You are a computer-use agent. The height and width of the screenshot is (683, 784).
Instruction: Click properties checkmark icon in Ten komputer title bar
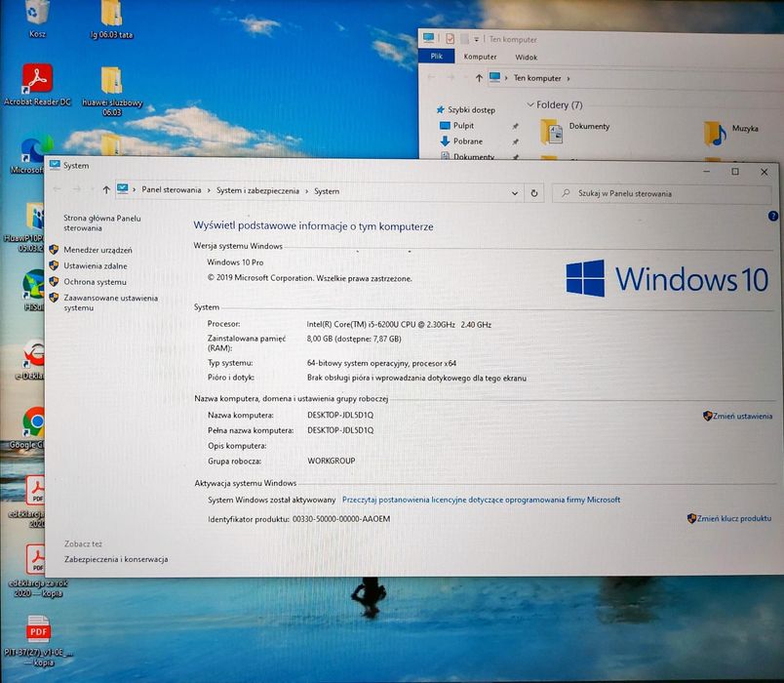[x=450, y=38]
